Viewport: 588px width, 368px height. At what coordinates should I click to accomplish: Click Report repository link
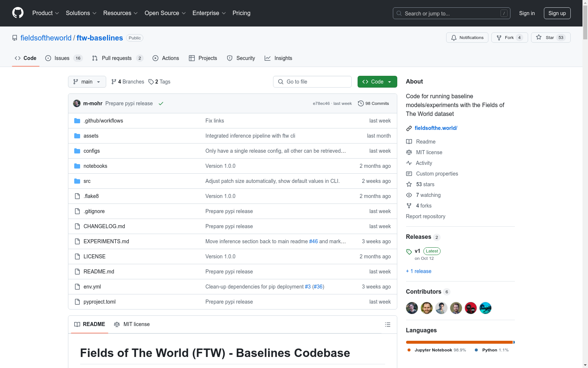click(x=426, y=216)
